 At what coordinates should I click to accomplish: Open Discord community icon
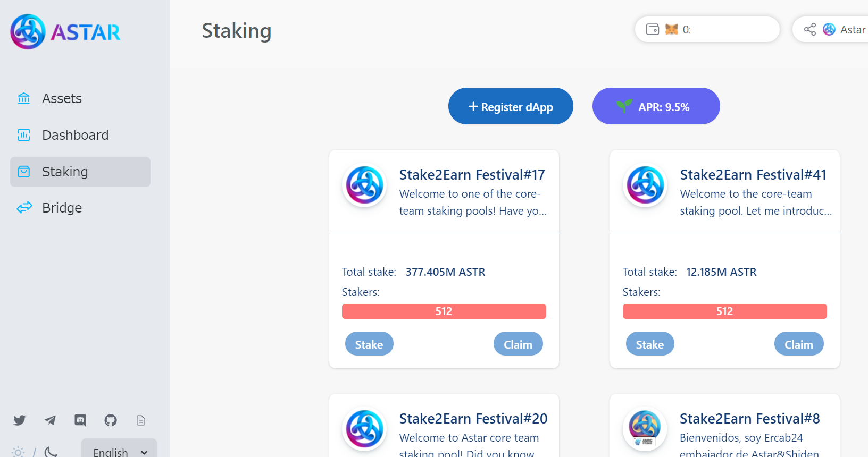(80, 420)
